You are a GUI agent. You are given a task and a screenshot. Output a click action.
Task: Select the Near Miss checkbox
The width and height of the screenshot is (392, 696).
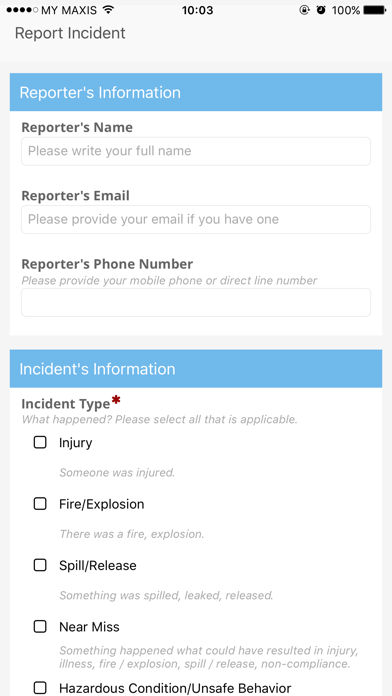tap(40, 626)
